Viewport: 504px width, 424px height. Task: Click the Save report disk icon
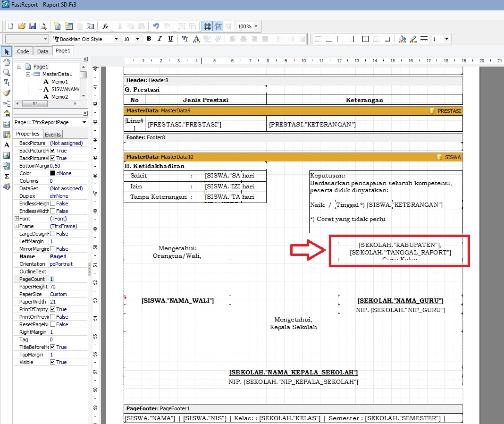(33, 26)
